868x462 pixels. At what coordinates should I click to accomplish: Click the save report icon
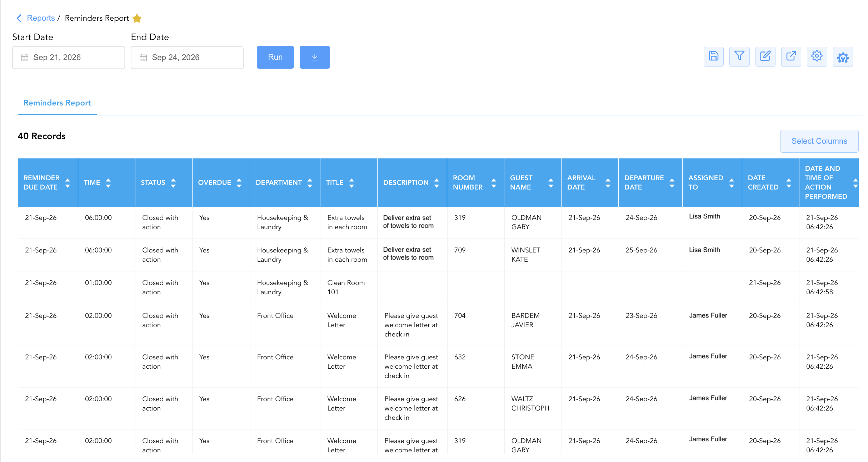(713, 56)
